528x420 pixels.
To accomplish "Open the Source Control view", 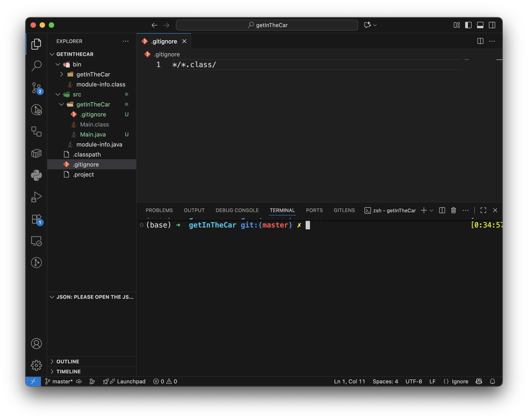I will 36,88.
